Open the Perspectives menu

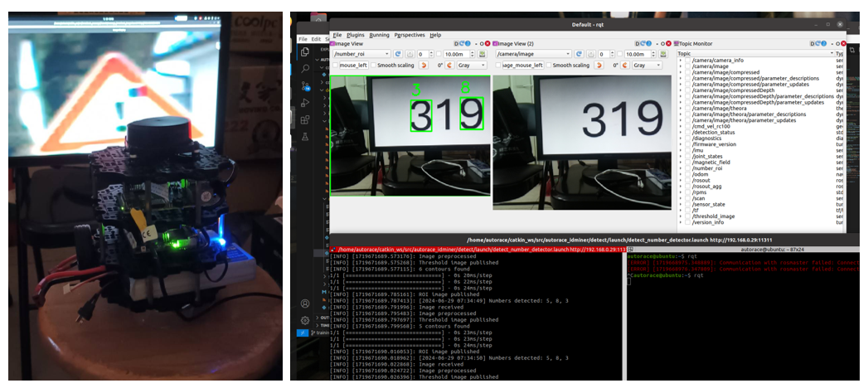(410, 35)
